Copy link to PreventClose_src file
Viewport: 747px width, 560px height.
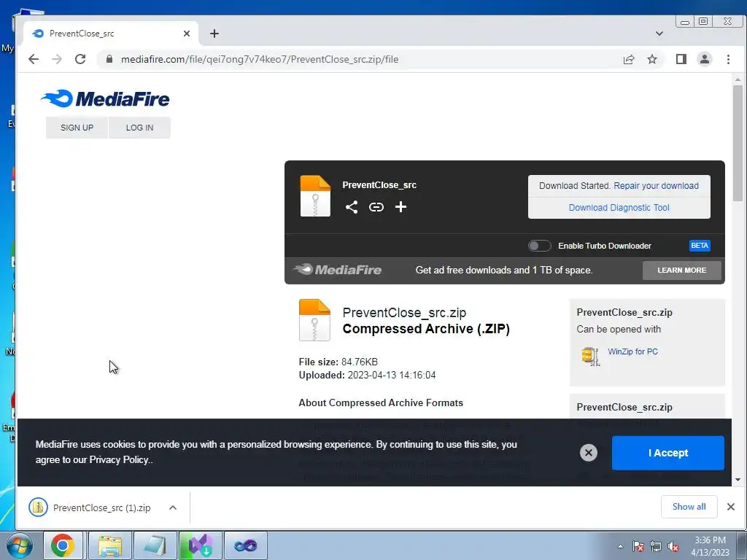(376, 207)
